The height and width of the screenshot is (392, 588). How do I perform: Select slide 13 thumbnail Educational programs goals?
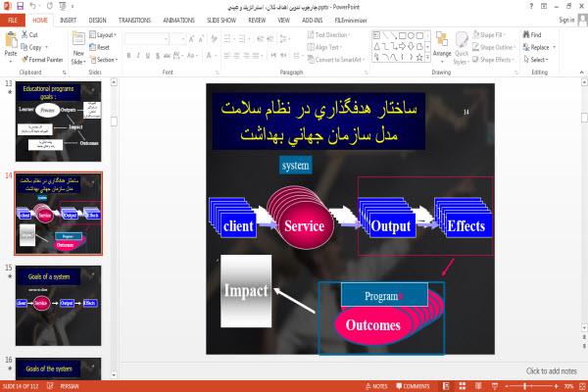58,122
